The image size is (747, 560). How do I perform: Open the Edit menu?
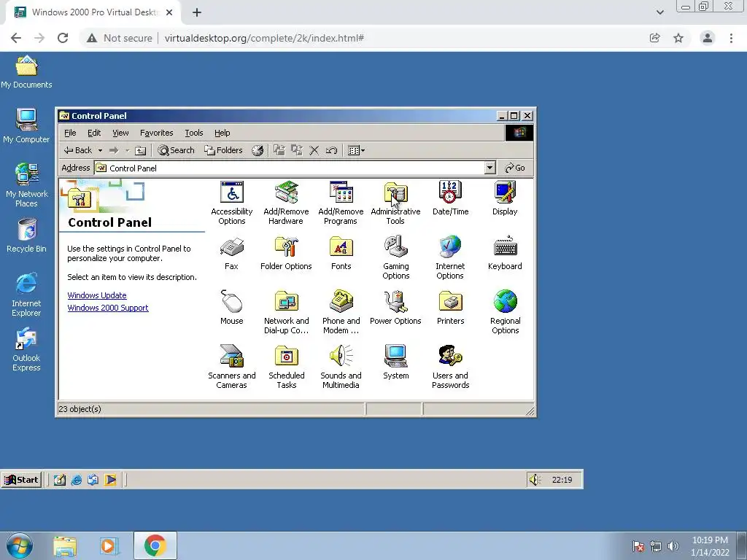[94, 133]
